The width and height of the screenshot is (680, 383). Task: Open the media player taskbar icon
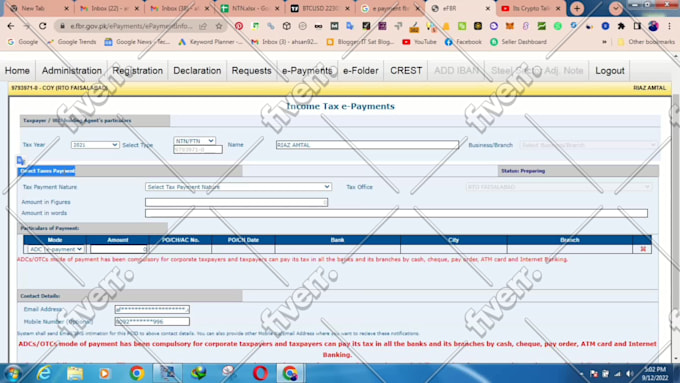[105, 373]
